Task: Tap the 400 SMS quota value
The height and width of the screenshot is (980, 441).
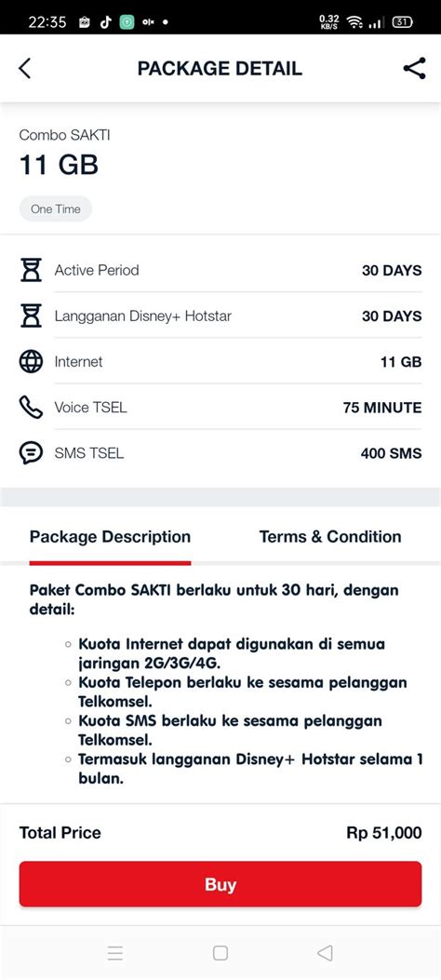Action: (391, 454)
